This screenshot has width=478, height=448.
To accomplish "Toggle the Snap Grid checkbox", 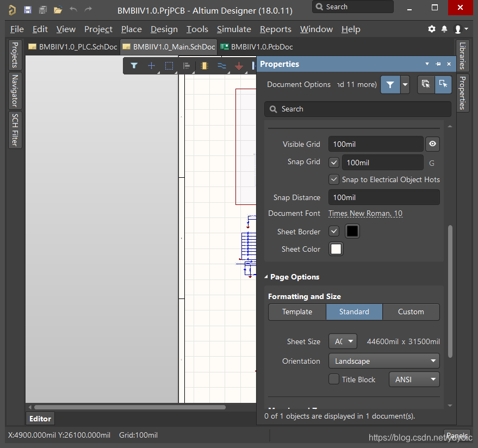I will 334,163.
